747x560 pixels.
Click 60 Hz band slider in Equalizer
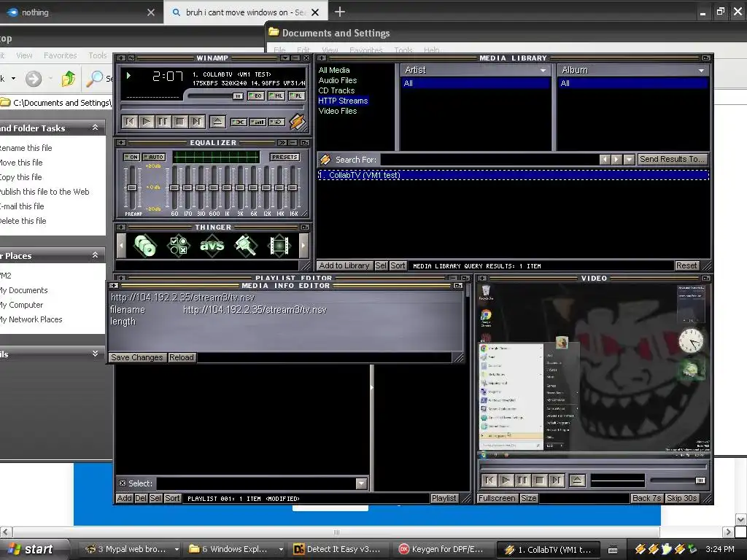tap(174, 187)
